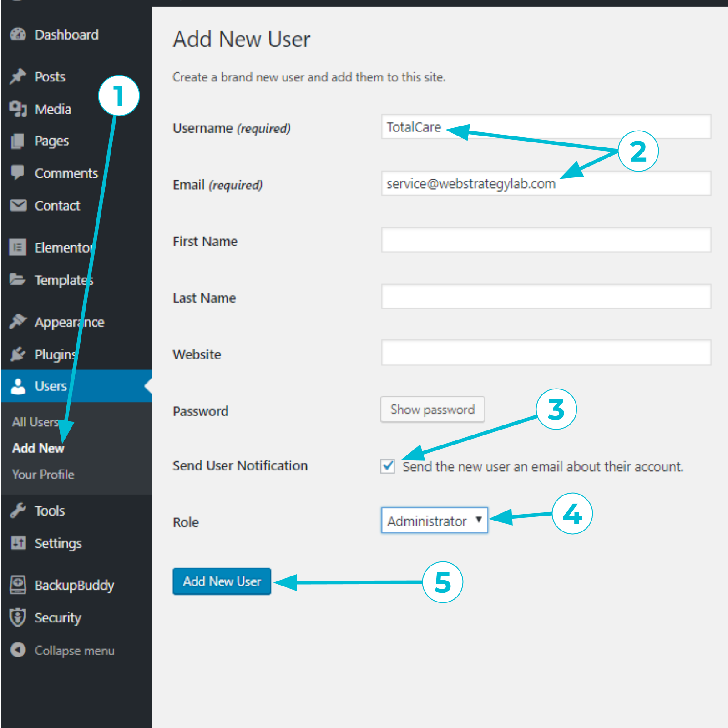The image size is (728, 728).
Task: Open Comments in the admin menu
Action: (66, 173)
